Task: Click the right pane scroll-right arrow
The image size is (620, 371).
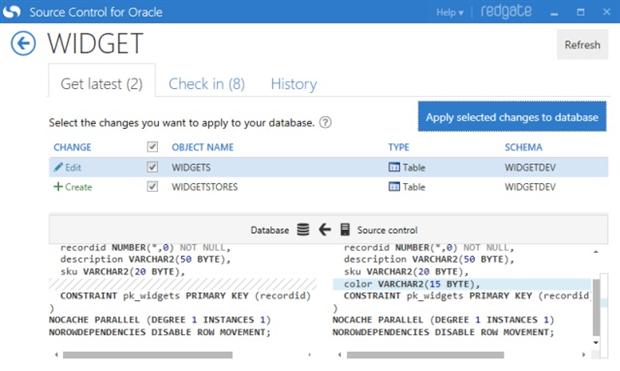Action: (x=584, y=355)
